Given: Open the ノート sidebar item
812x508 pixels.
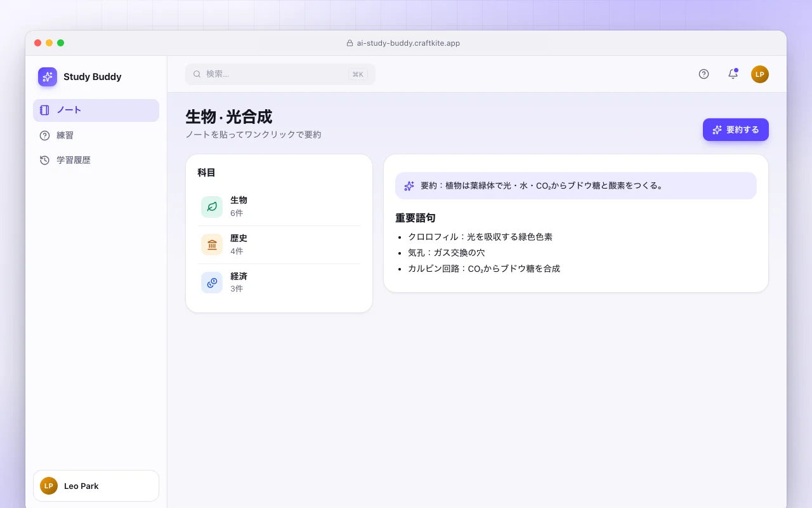Looking at the screenshot, I should tap(96, 110).
